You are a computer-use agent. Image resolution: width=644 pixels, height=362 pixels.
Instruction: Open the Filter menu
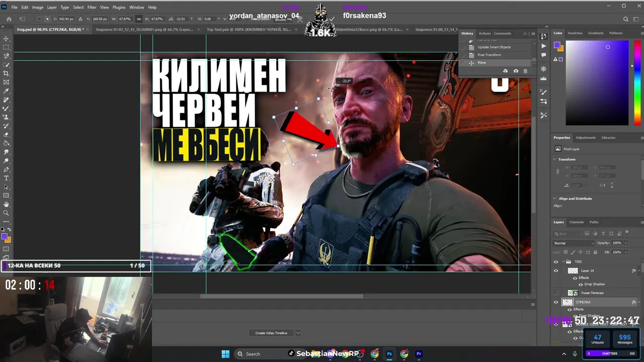(x=92, y=8)
